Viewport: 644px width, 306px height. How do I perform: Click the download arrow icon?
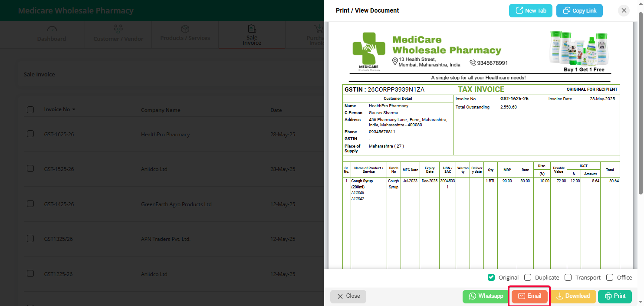tap(560, 296)
